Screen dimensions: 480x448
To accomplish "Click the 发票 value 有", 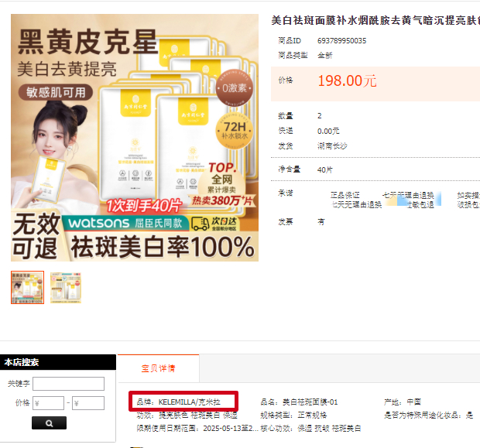I will coord(321,222).
